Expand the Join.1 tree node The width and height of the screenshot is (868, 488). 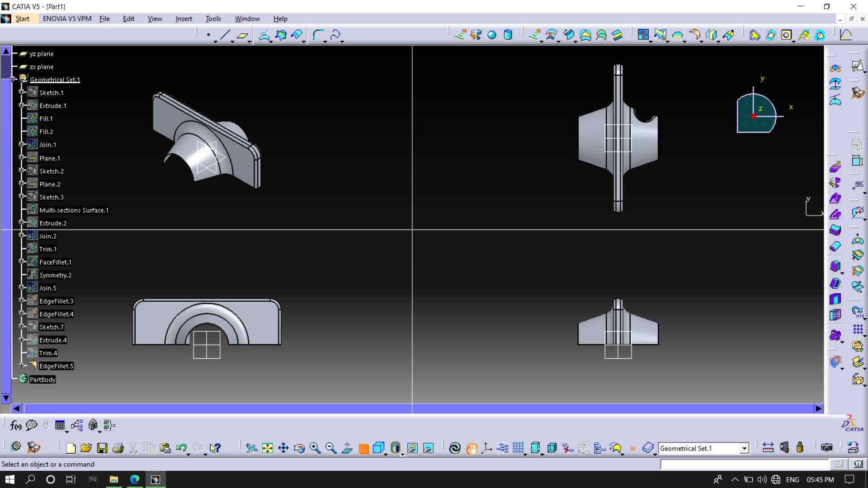(x=21, y=144)
